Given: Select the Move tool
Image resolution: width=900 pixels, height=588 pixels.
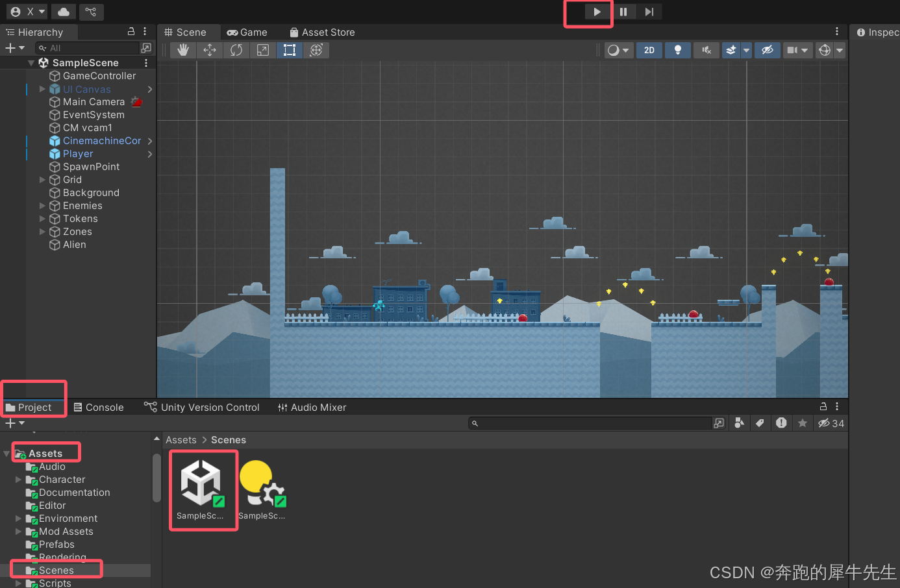Looking at the screenshot, I should point(210,50).
